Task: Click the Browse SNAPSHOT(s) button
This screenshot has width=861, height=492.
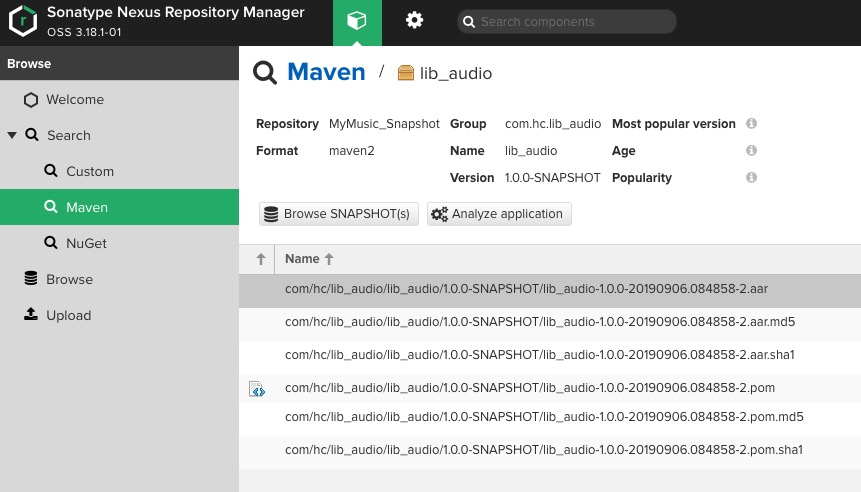Action: point(339,214)
